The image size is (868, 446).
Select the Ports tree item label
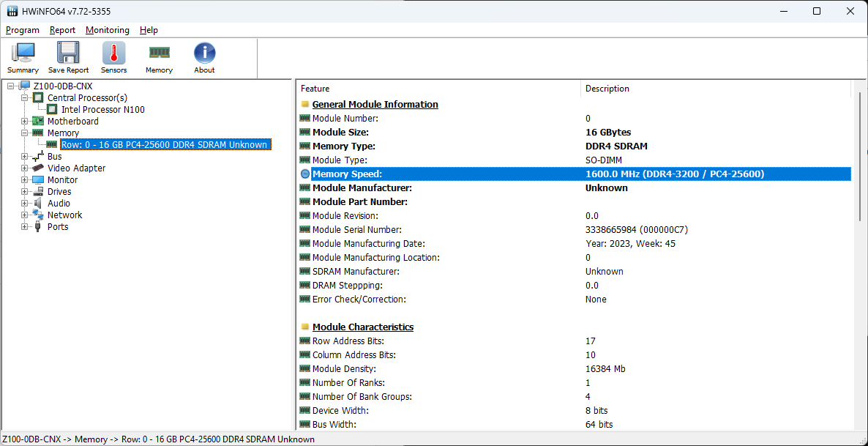58,226
